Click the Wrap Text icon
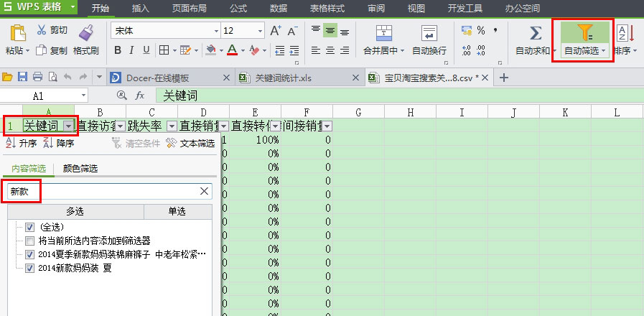 429,33
